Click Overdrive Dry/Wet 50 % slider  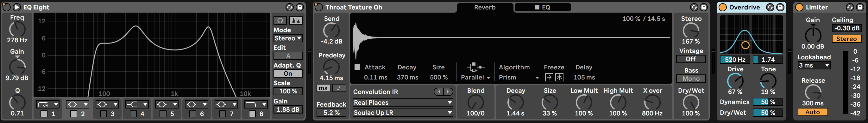[x=768, y=113]
